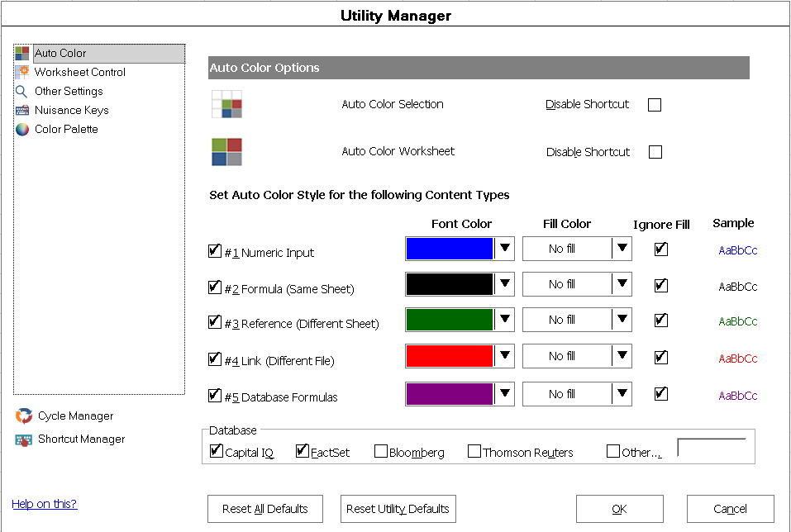Enable the Bloomberg database checkbox
The image size is (791, 532).
coord(381,451)
